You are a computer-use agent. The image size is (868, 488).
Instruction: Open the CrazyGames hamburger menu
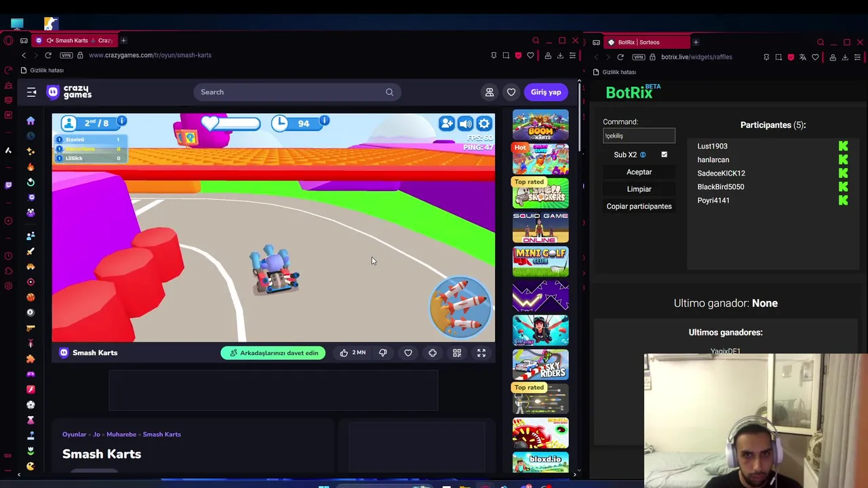31,92
